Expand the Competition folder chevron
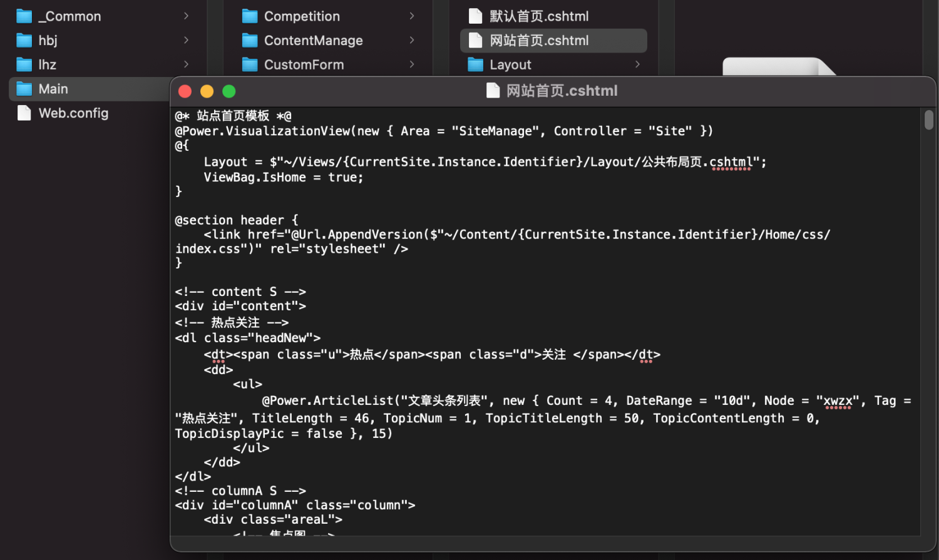 (411, 16)
